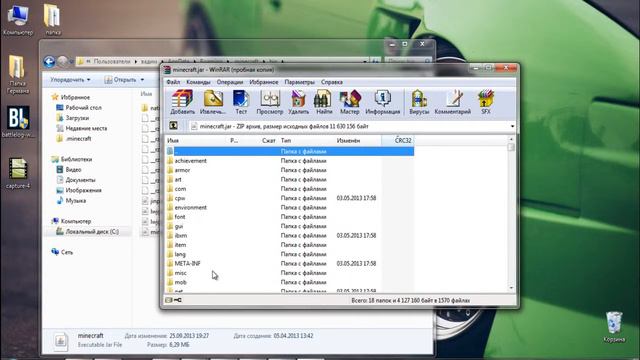
Task: Click the capture-4 desktop icon
Action: click(x=18, y=173)
